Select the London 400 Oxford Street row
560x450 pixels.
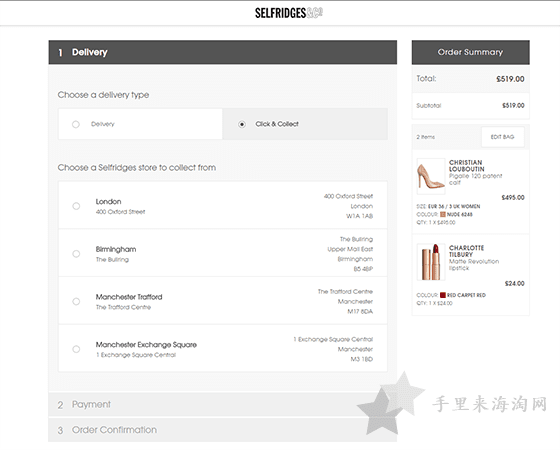222,205
